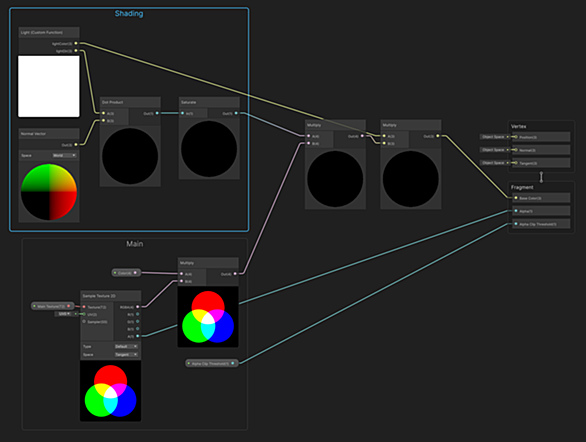This screenshot has height=442, width=586.
Task: Click the Alpha Clip Threshold(1) property node
Action: pos(212,363)
